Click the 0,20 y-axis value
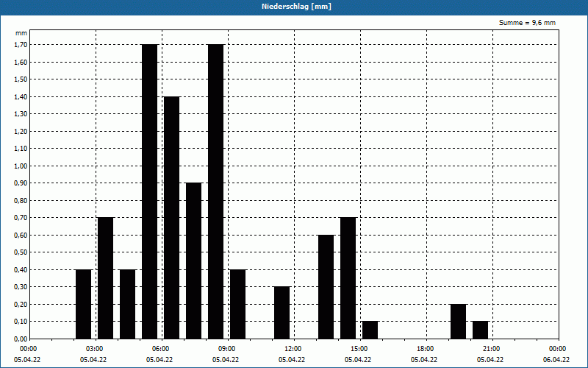The height and width of the screenshot is (368, 588). click(21, 304)
